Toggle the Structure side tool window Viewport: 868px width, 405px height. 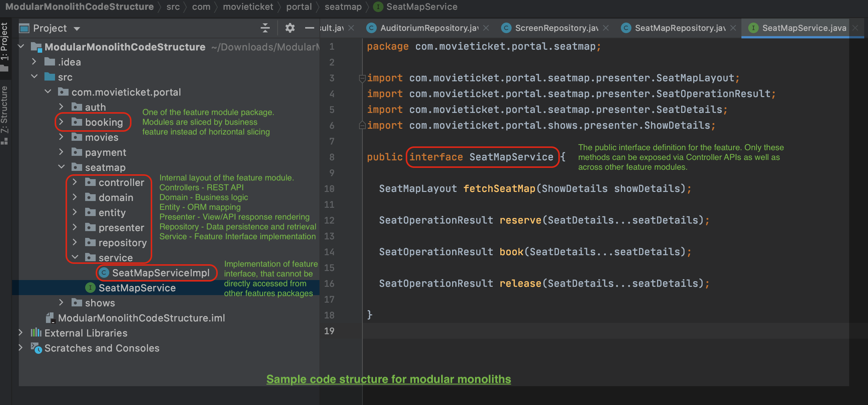5,113
